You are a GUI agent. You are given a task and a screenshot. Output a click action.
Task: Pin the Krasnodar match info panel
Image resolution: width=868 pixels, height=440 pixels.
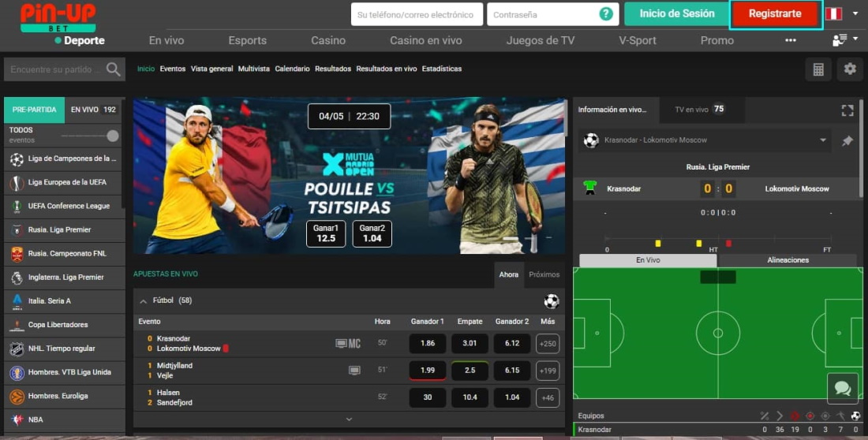click(847, 140)
